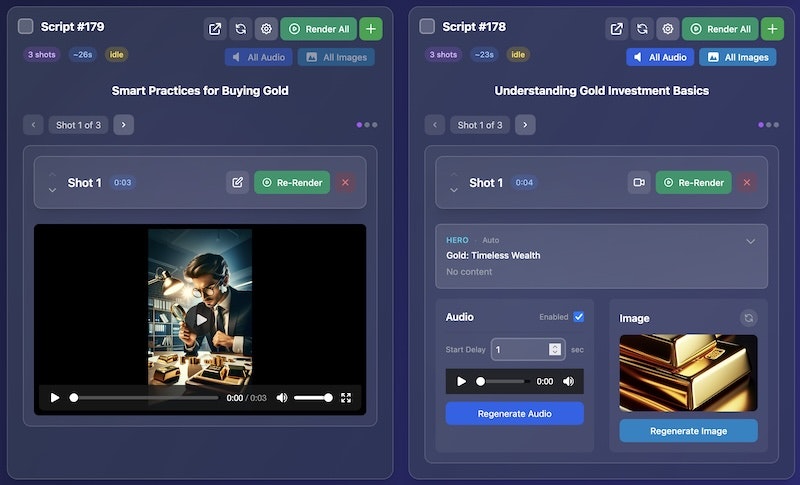Go to previous shot in Script #178
The height and width of the screenshot is (485, 800).
point(435,125)
